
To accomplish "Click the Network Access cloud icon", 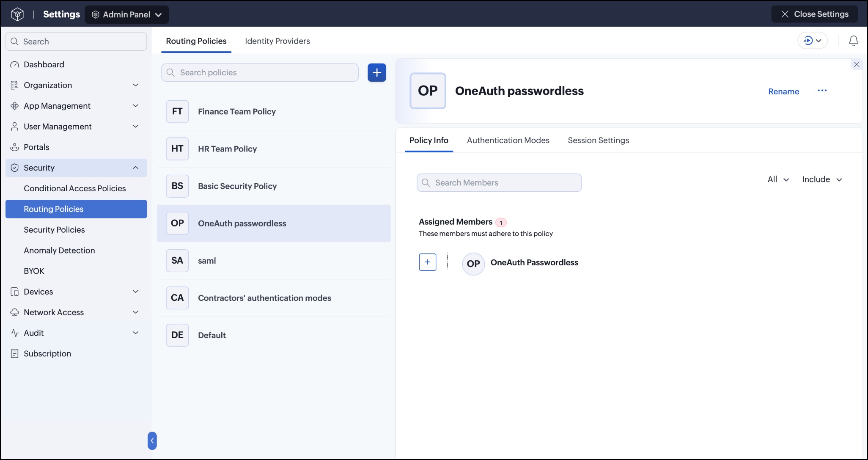I will (x=14, y=312).
